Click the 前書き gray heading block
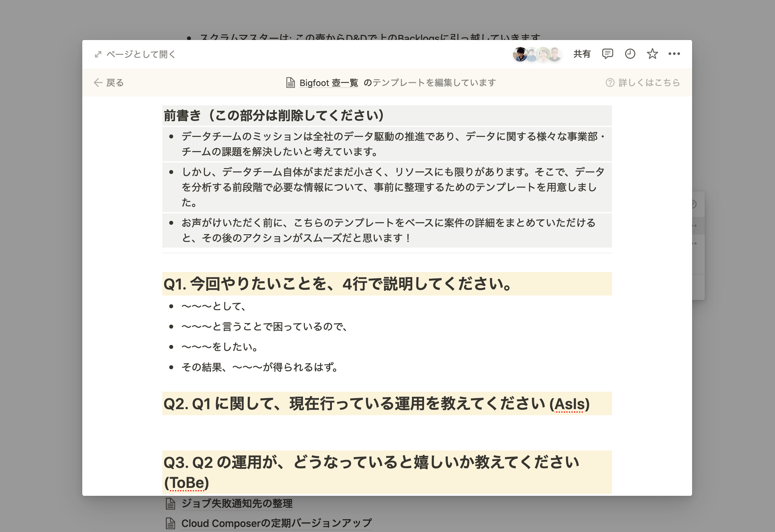This screenshot has height=532, width=775. coord(273,116)
